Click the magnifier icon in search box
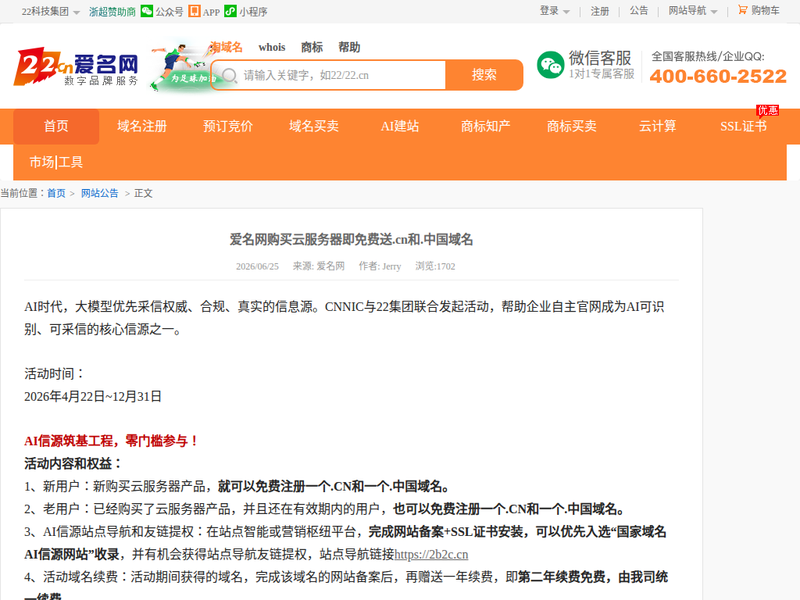The width and height of the screenshot is (800, 600). [x=230, y=76]
